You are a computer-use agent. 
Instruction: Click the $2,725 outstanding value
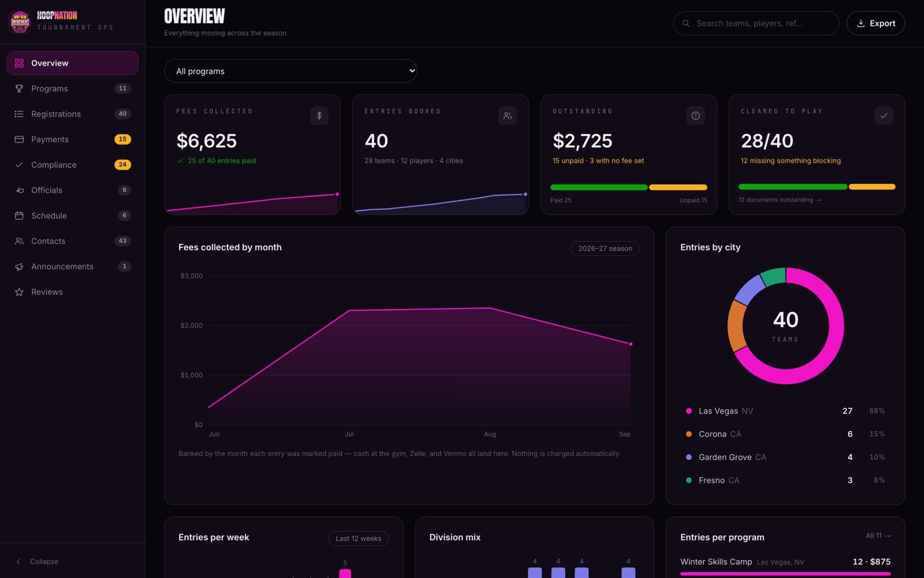click(x=582, y=141)
